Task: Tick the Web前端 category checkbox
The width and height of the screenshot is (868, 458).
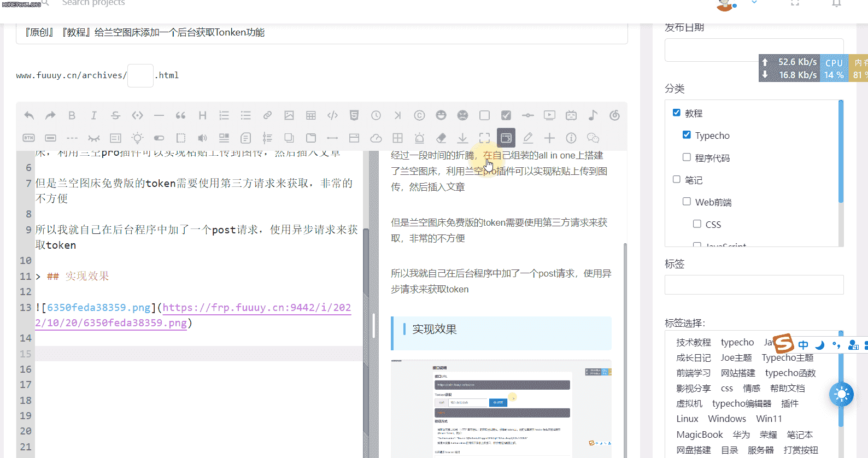Action: (x=687, y=202)
